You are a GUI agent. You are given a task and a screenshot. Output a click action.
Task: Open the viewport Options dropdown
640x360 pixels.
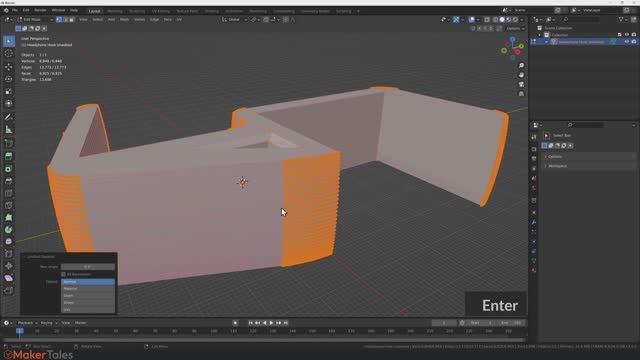click(515, 29)
